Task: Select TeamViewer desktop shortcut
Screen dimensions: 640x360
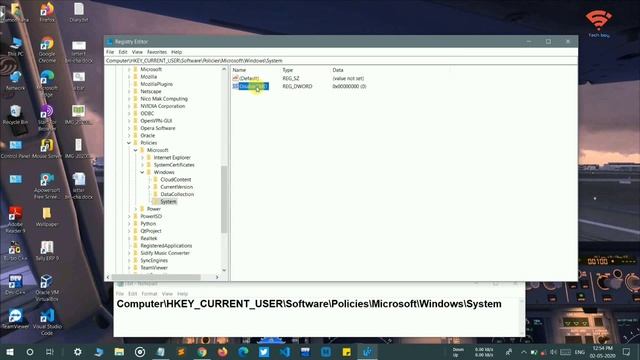Action: [x=16, y=319]
